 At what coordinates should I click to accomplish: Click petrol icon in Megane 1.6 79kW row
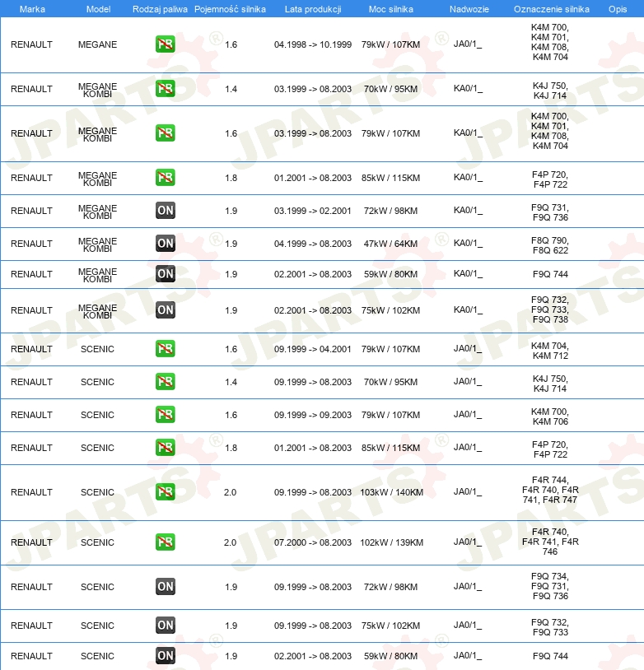(x=165, y=44)
